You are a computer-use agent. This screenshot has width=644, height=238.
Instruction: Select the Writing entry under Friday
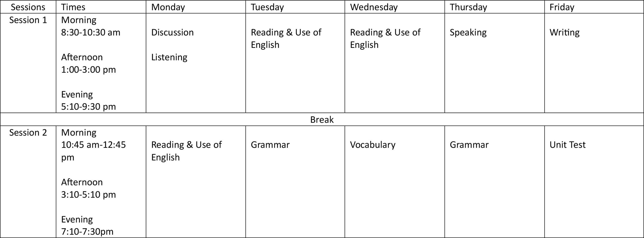click(565, 33)
